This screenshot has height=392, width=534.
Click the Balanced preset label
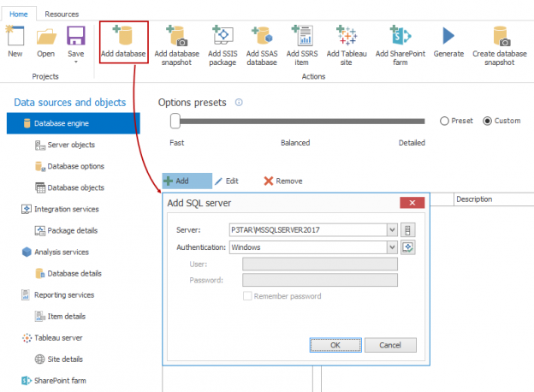(x=295, y=143)
